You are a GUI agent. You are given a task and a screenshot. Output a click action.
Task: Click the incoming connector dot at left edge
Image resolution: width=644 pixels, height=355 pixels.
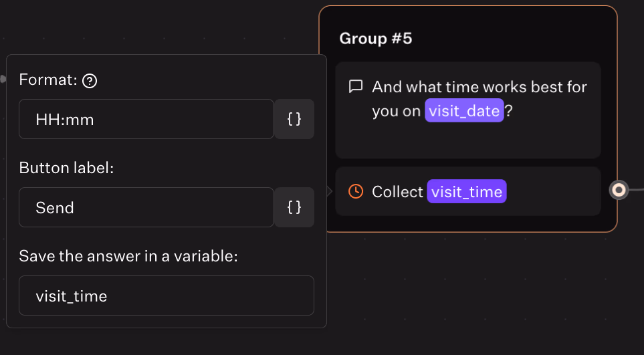pyautogui.click(x=3, y=79)
